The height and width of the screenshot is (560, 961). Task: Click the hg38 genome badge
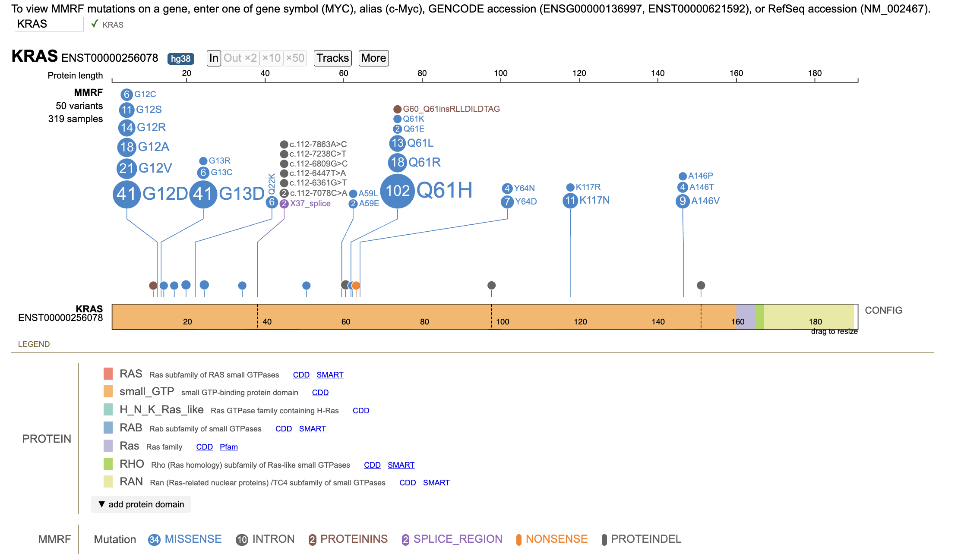click(180, 59)
